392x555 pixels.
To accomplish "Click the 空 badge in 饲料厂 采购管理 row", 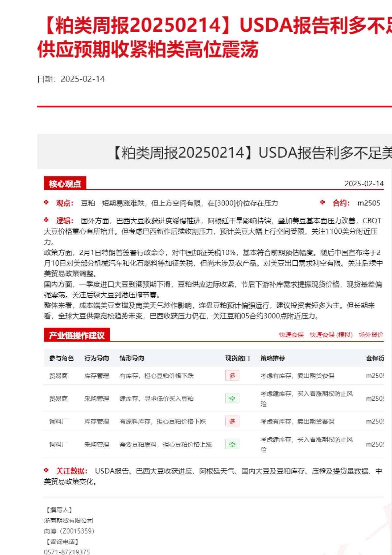I will click(x=232, y=444).
